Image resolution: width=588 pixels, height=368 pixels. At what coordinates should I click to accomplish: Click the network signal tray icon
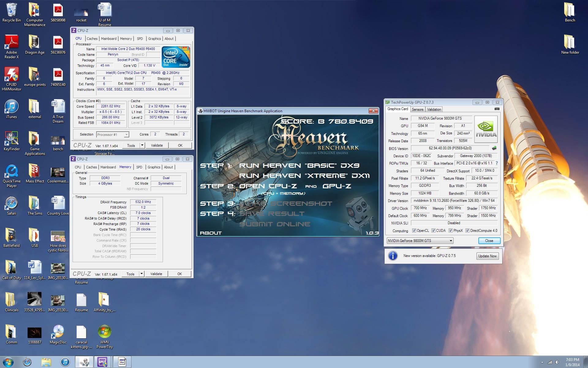click(550, 362)
